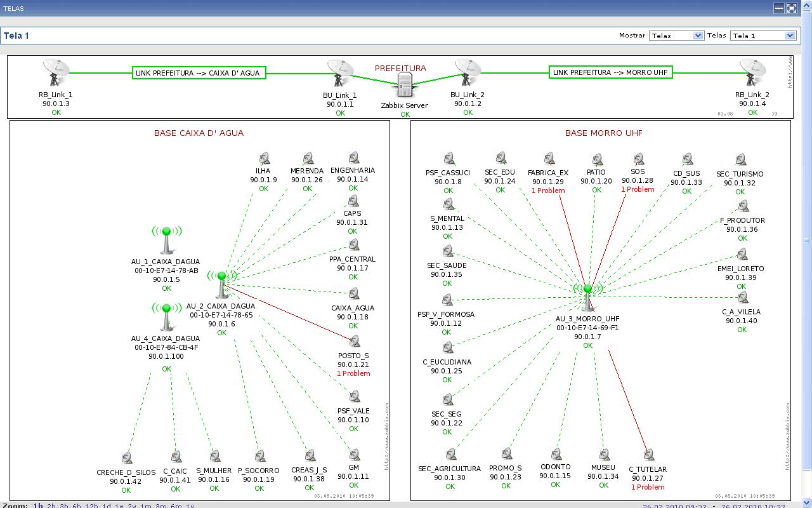Click the vertical scrollbar thumb grip
Screen dimensions: 812x508
tap(807, 241)
